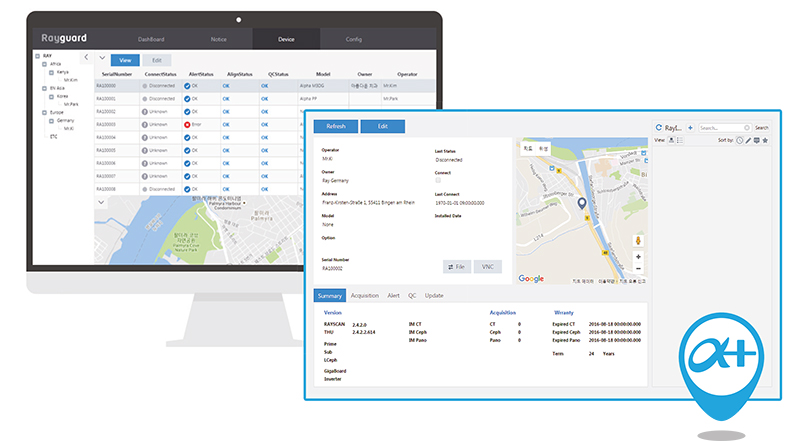800x441 pixels.
Task: Open the VNC remote connection button
Action: pos(489,267)
